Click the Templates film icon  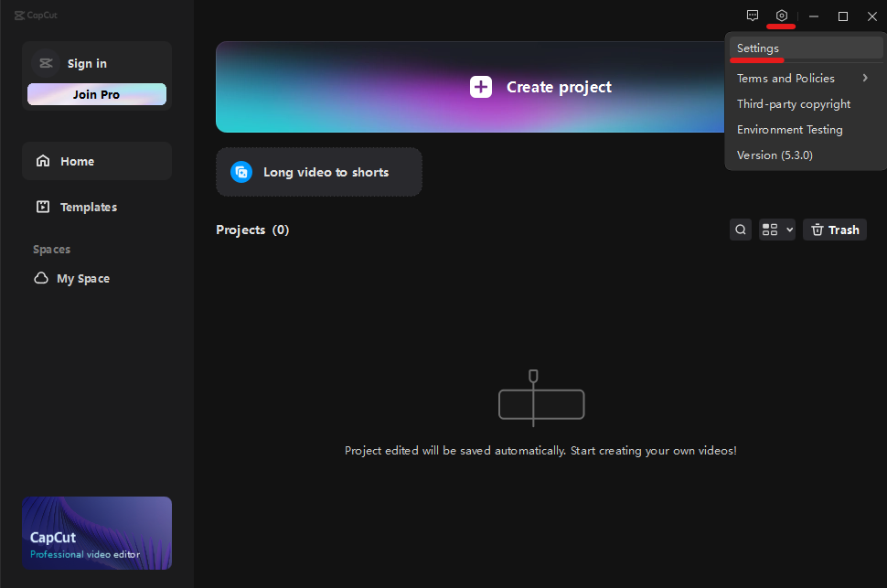pos(43,207)
